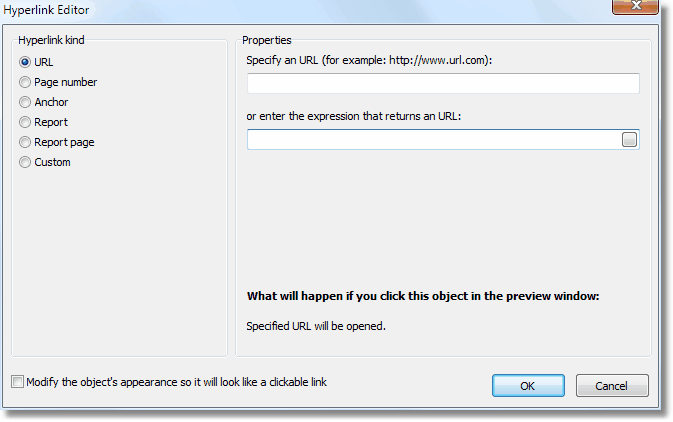This screenshot has height=422, width=673.
Task: Focus the URL expression input field
Action: (x=432, y=140)
